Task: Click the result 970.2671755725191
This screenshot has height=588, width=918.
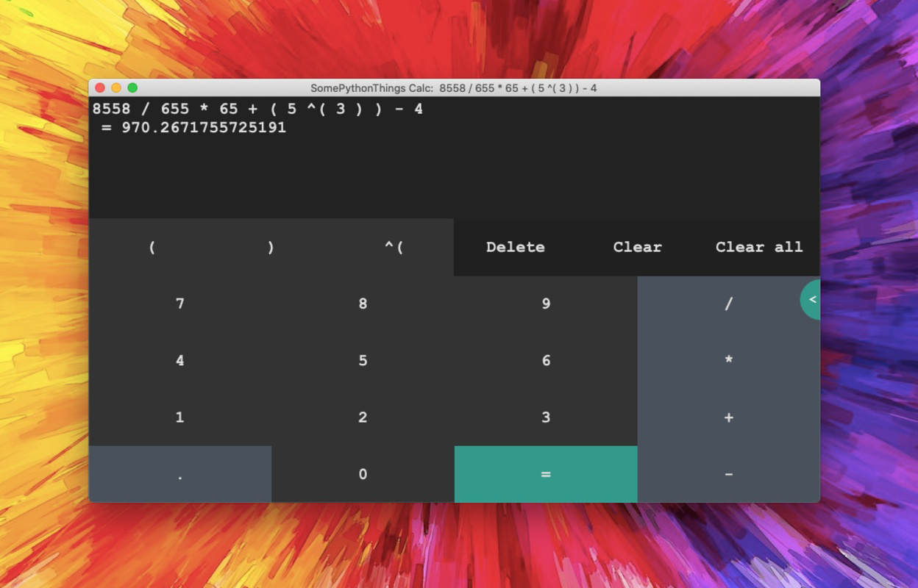Action: click(x=204, y=128)
